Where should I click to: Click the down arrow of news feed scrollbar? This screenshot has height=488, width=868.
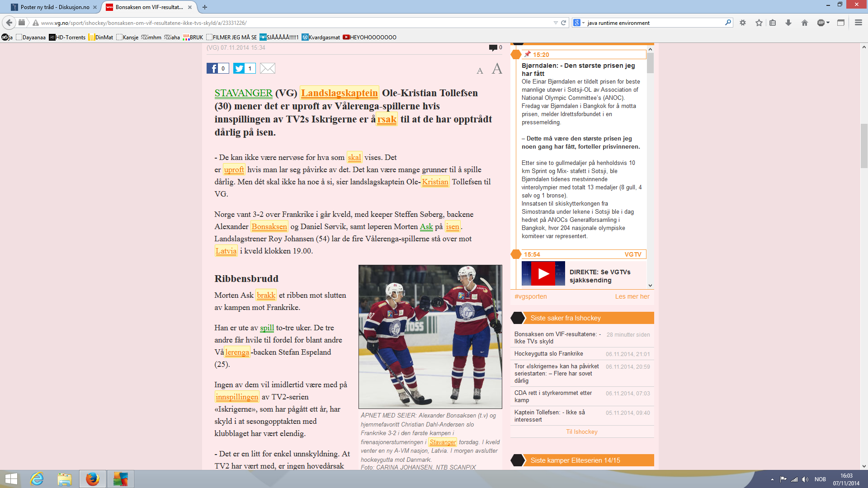tap(650, 285)
